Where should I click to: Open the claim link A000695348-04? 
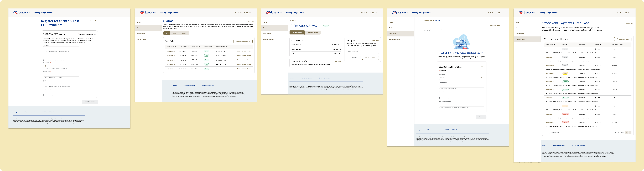(171, 60)
